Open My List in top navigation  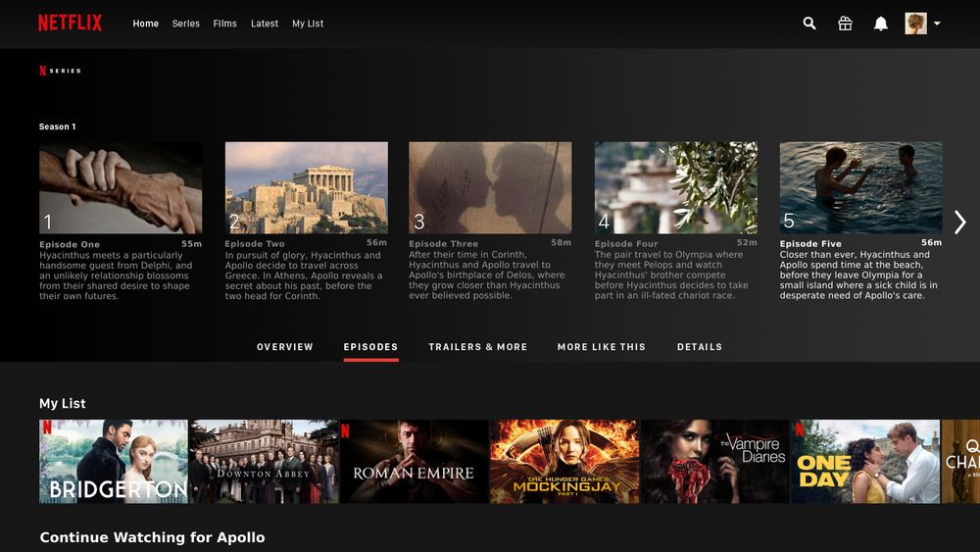tap(308, 24)
